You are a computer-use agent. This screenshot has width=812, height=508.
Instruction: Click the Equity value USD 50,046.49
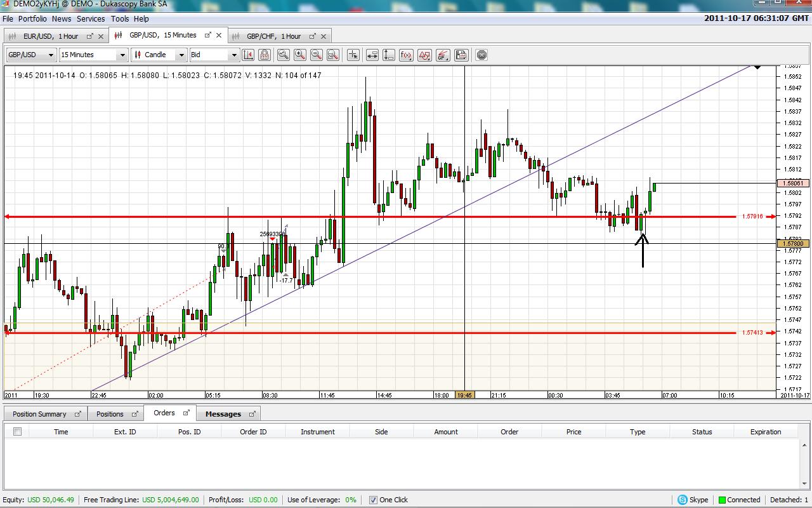pos(51,500)
